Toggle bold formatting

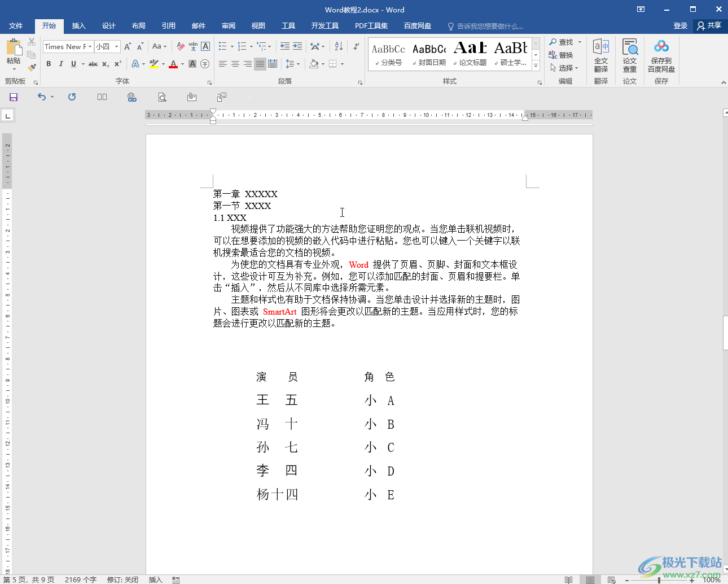[49, 64]
